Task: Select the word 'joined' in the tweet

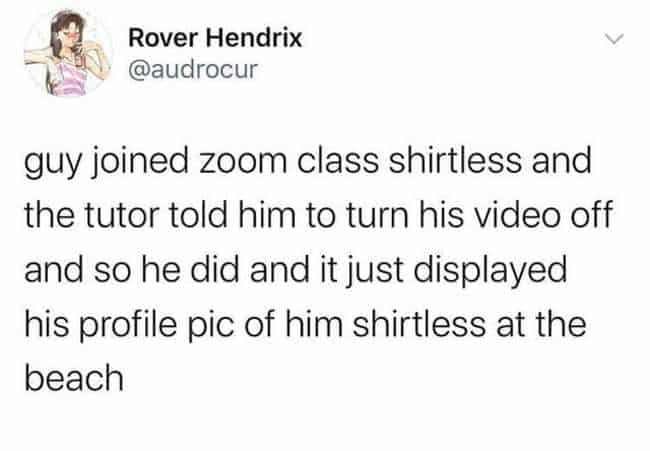Action: pos(140,163)
